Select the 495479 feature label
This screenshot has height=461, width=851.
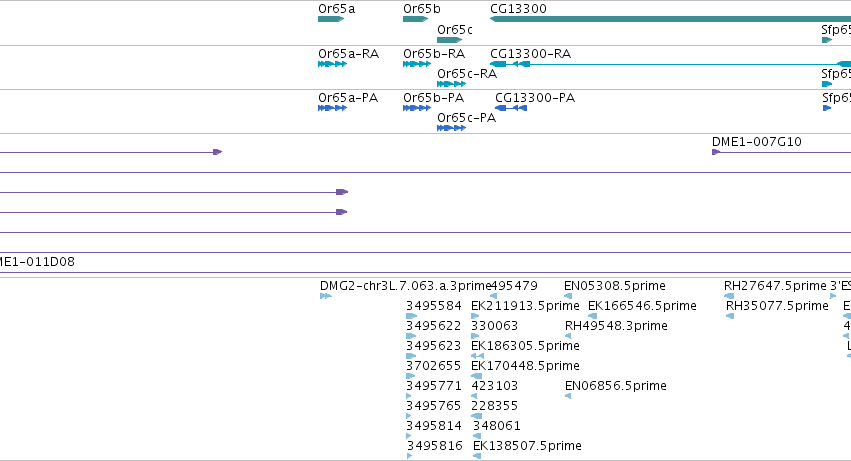[x=514, y=286]
